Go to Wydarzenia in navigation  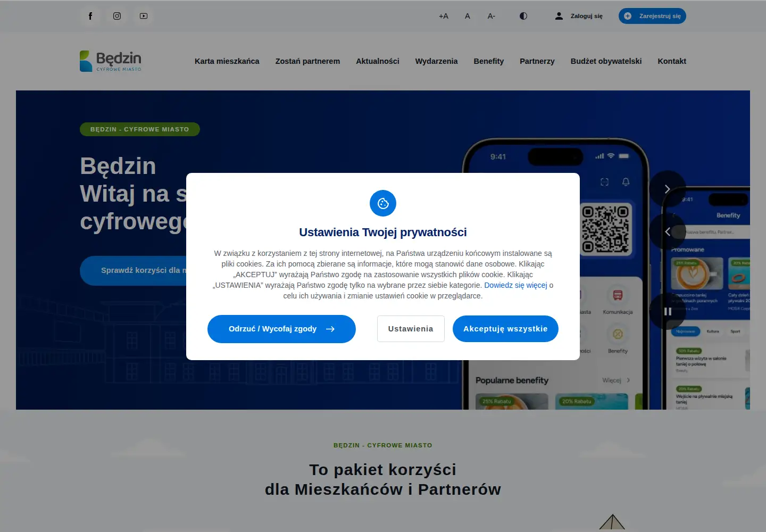pyautogui.click(x=436, y=61)
